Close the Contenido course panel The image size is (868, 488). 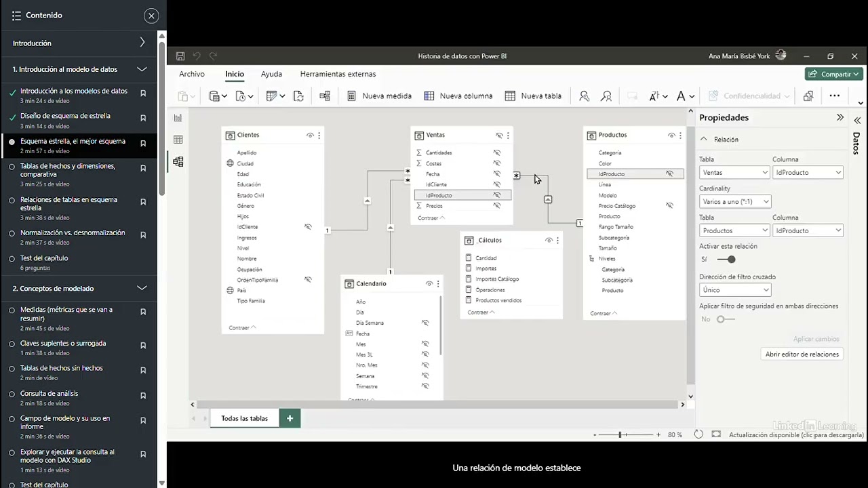(x=151, y=16)
